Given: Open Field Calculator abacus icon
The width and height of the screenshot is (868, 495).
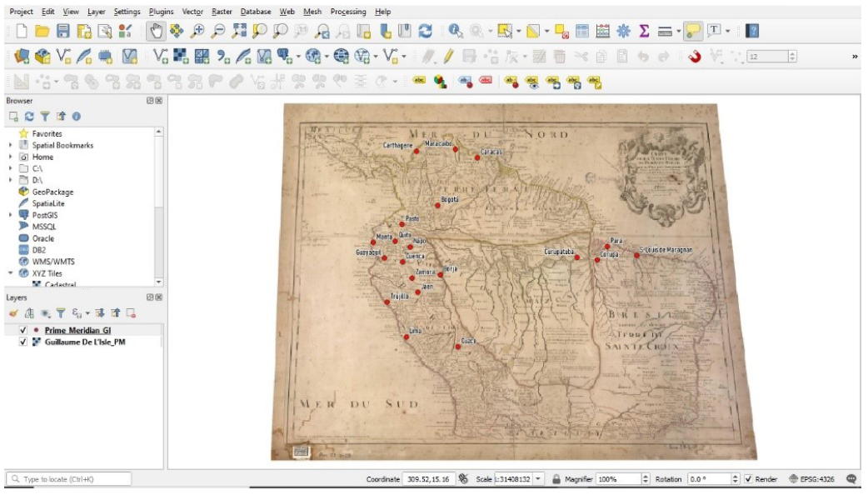Looking at the screenshot, I should 603,31.
